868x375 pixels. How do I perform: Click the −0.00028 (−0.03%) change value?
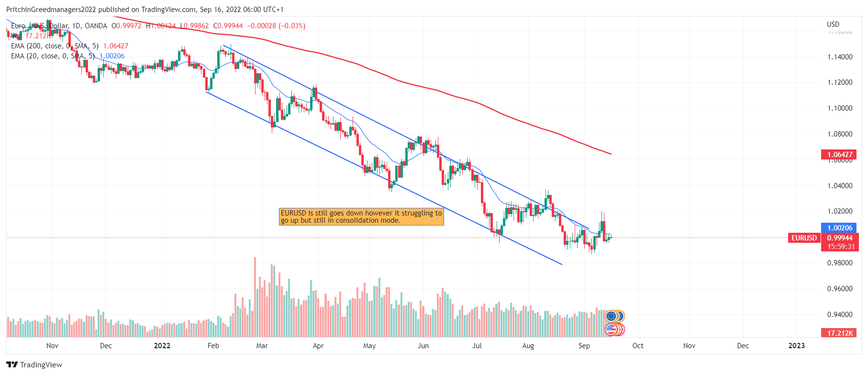[276, 26]
